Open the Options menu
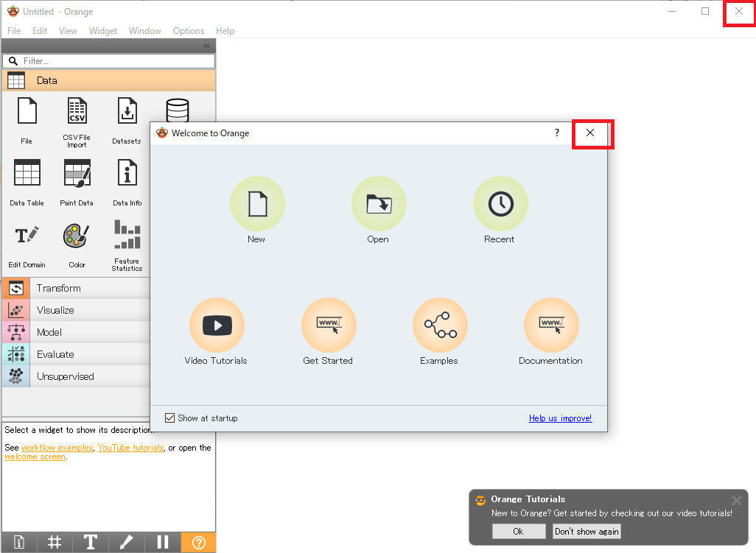 [189, 31]
